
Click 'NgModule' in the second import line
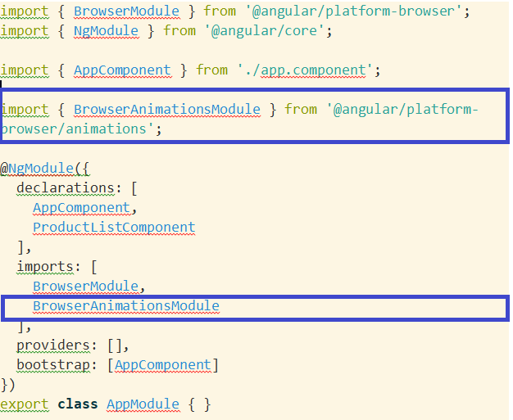pyautogui.click(x=106, y=31)
